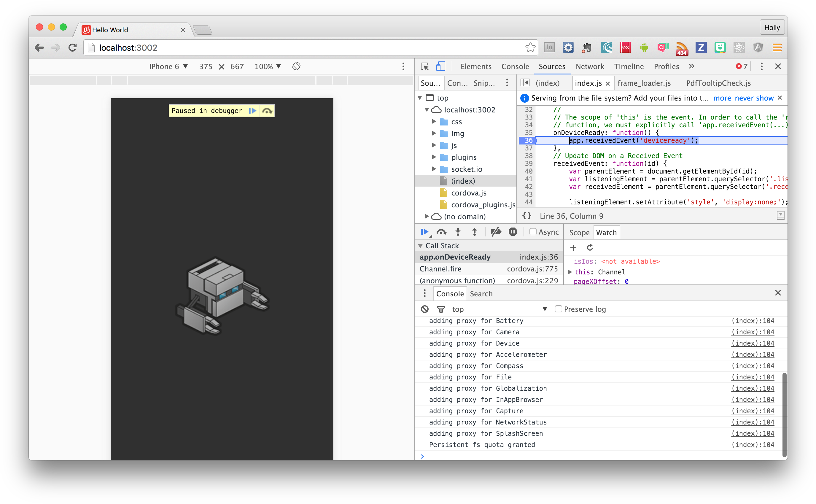
Task: Open Sources navigator more options menu
Action: [507, 83]
